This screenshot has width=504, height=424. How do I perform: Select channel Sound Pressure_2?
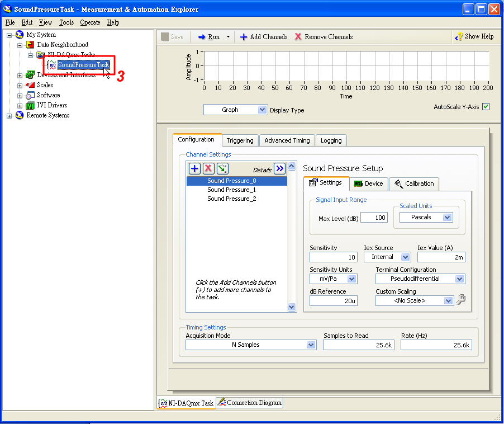coord(237,199)
